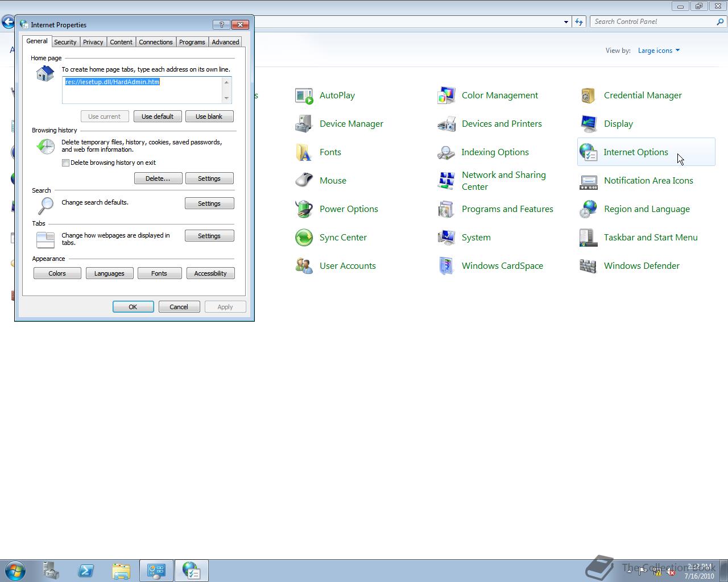Open the Programs and Features icon
This screenshot has height=582, width=728.
point(446,209)
